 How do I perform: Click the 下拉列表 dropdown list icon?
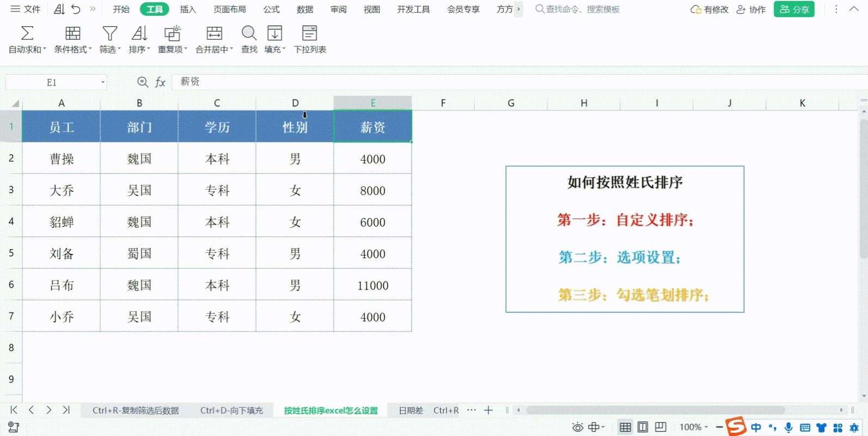pyautogui.click(x=310, y=33)
